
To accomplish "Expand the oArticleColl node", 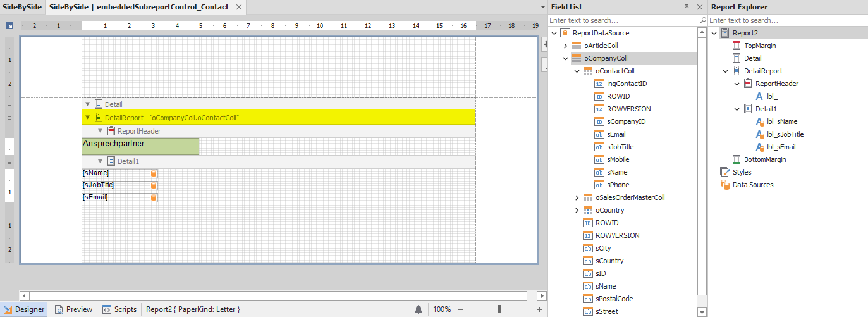I will [x=566, y=46].
